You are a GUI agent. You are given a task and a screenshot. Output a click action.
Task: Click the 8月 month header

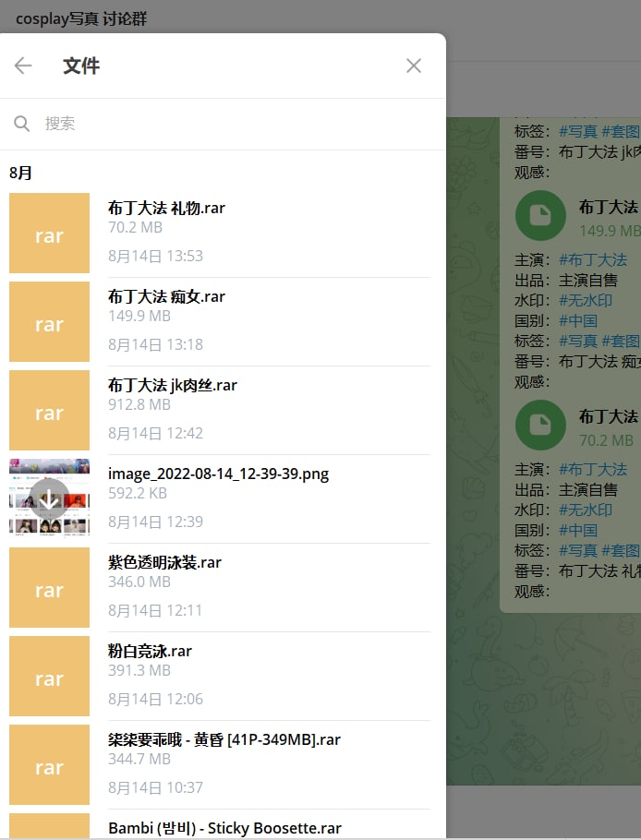(21, 173)
